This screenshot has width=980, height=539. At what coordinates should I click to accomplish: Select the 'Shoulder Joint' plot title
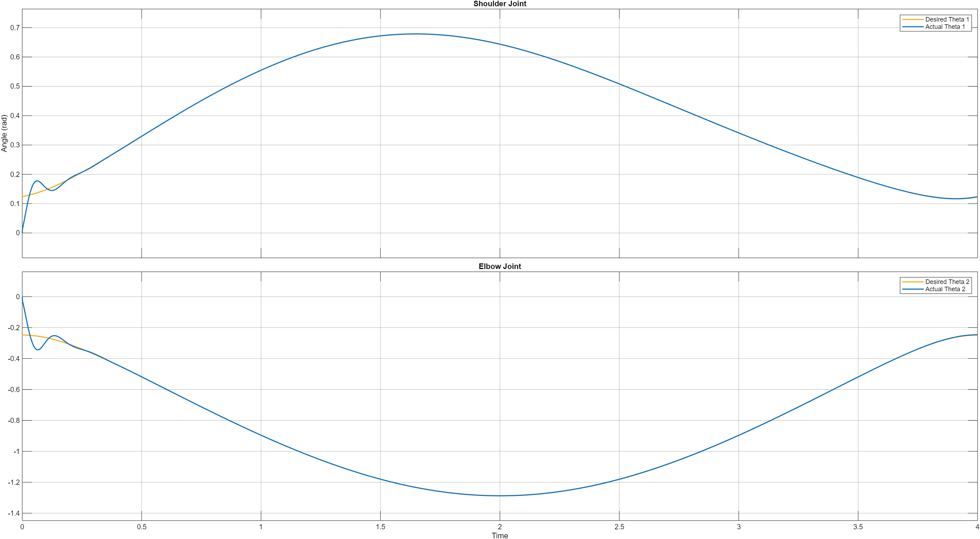[x=500, y=4]
